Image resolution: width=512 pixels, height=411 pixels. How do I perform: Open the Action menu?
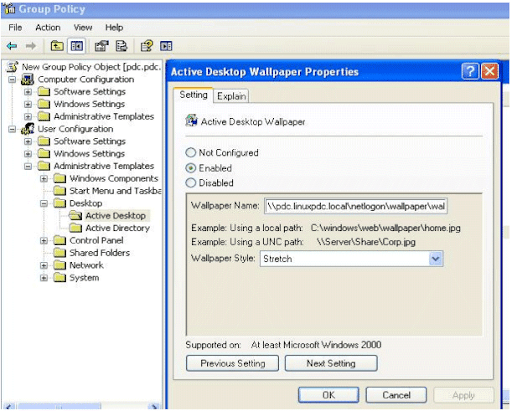click(x=48, y=27)
